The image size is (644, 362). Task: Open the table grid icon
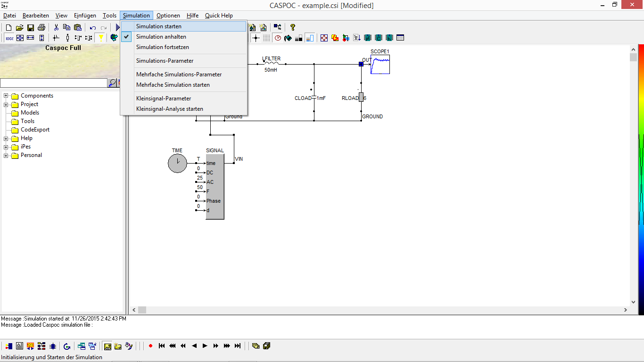click(x=400, y=38)
